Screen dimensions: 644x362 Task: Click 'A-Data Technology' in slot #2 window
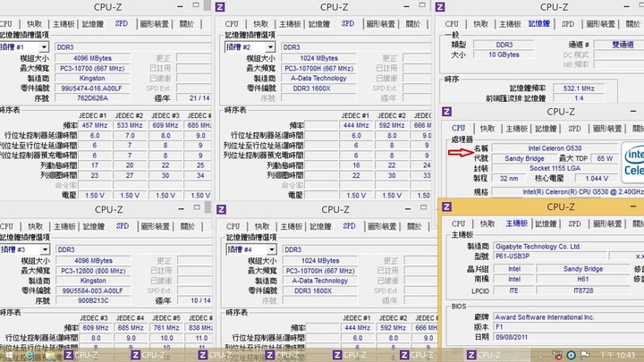coord(318,79)
